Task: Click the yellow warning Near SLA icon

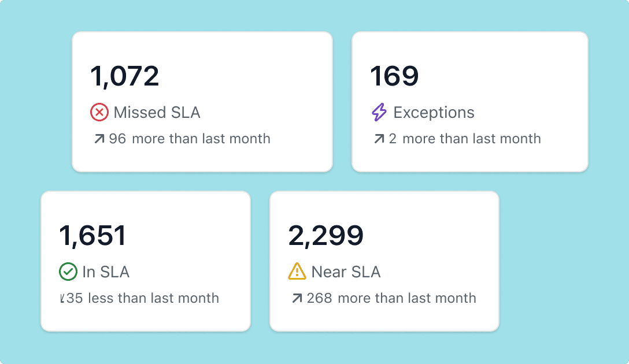Action: coord(297,272)
